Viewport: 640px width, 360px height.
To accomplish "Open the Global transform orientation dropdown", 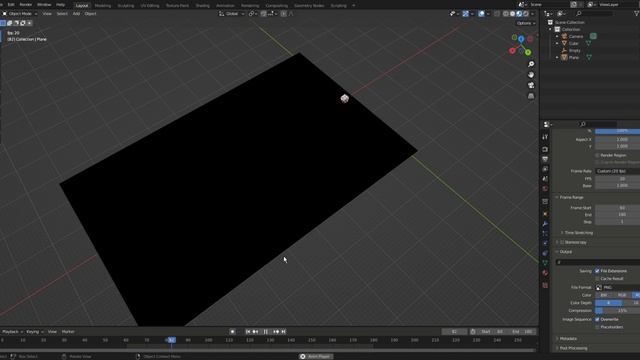I will (x=231, y=13).
